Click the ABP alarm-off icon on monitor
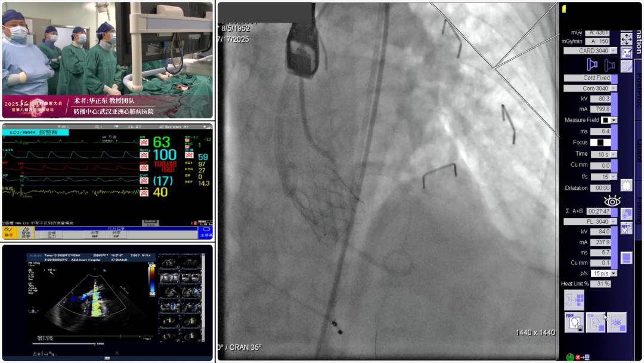The width and height of the screenshot is (644, 363). [x=144, y=168]
